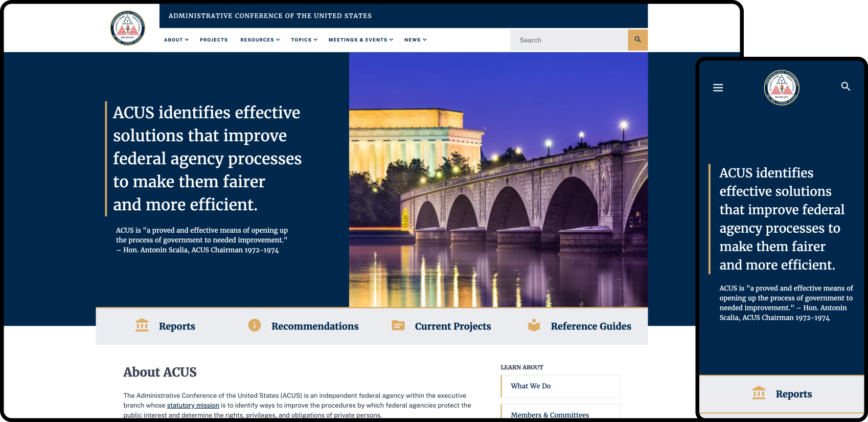Click the ACUS seal logo in desktop header
The height and width of the screenshot is (422, 868).
pos(128,28)
